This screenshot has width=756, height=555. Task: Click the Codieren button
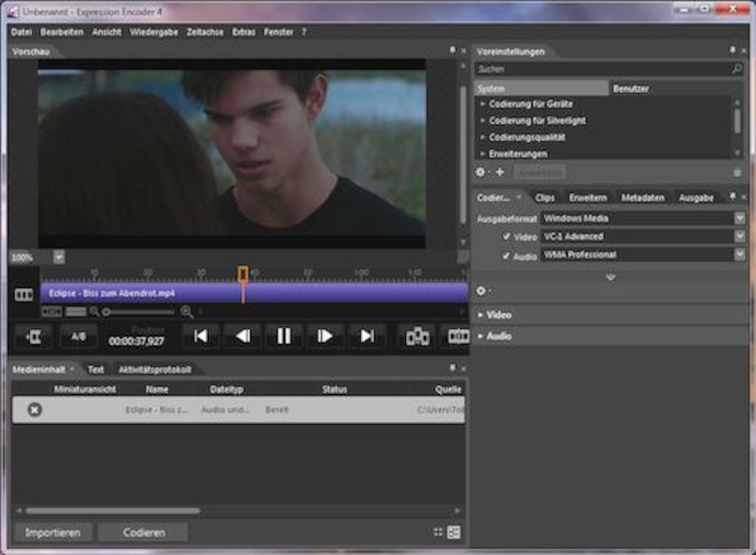point(144,533)
